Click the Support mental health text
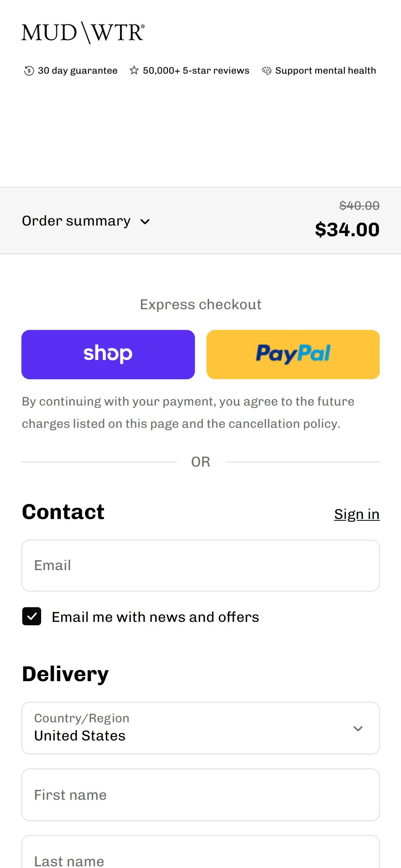The height and width of the screenshot is (868, 401). 326,71
